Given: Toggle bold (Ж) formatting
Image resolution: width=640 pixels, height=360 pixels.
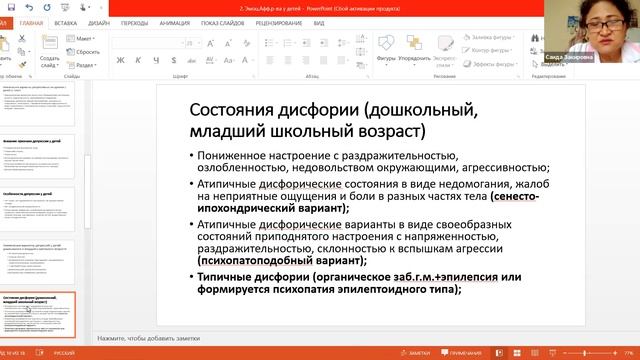Looking at the screenshot, I should (120, 60).
